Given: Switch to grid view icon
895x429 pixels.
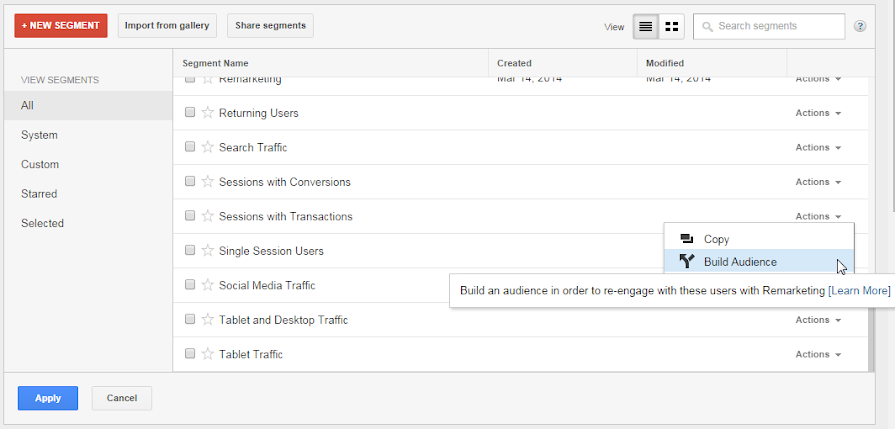Looking at the screenshot, I should click(x=672, y=27).
